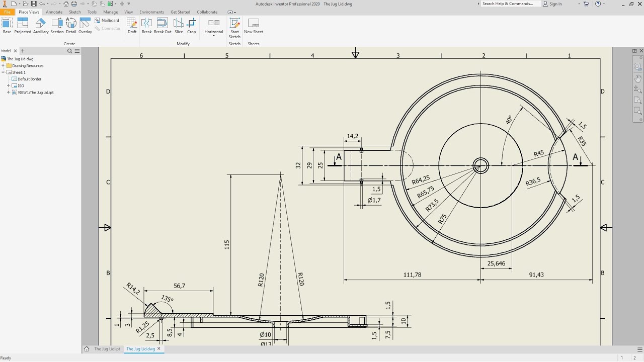Open the Sign In dropdown arrow

580,4
